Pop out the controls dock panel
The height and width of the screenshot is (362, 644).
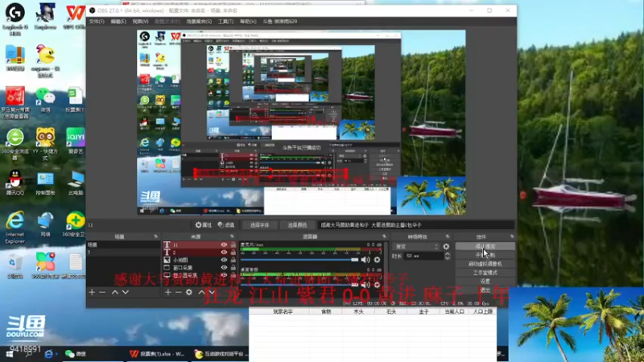click(512, 237)
